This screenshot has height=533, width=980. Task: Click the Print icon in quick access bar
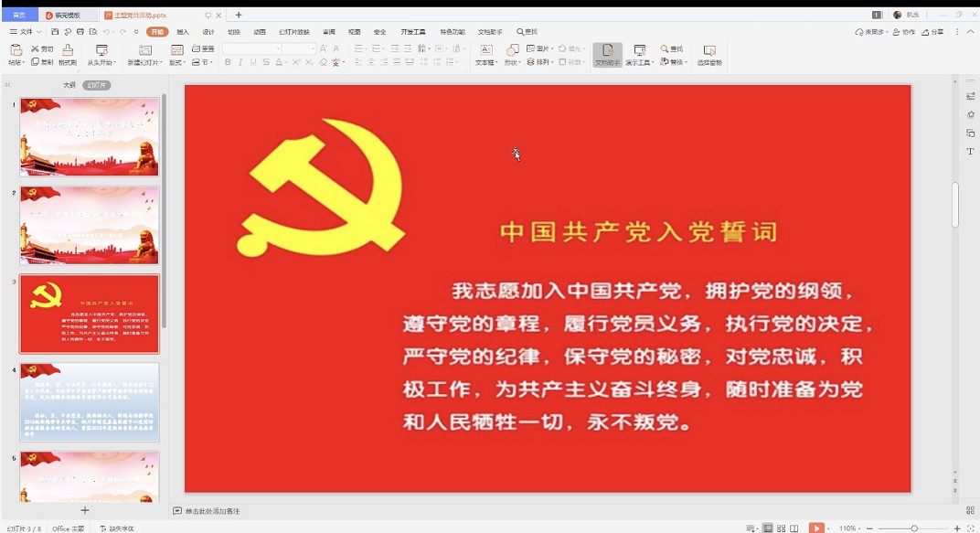click(80, 31)
